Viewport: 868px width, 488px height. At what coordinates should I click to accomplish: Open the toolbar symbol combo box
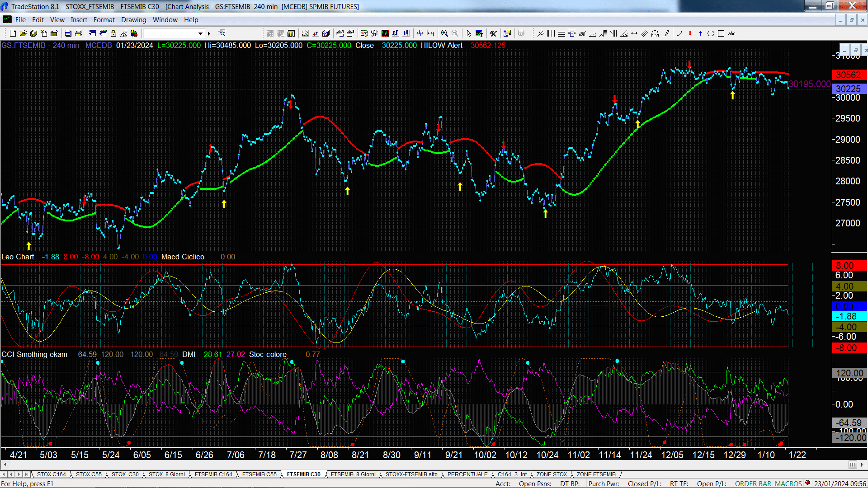point(174,33)
